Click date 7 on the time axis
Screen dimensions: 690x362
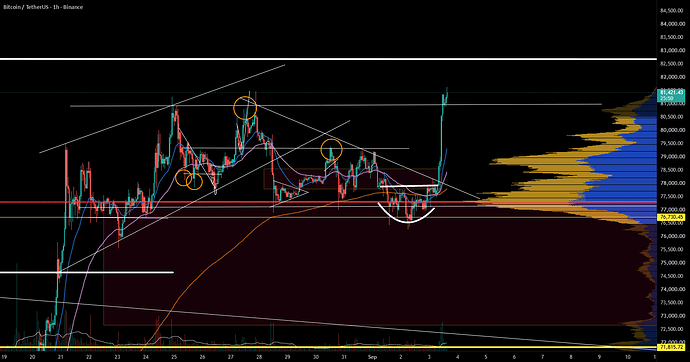point(543,357)
